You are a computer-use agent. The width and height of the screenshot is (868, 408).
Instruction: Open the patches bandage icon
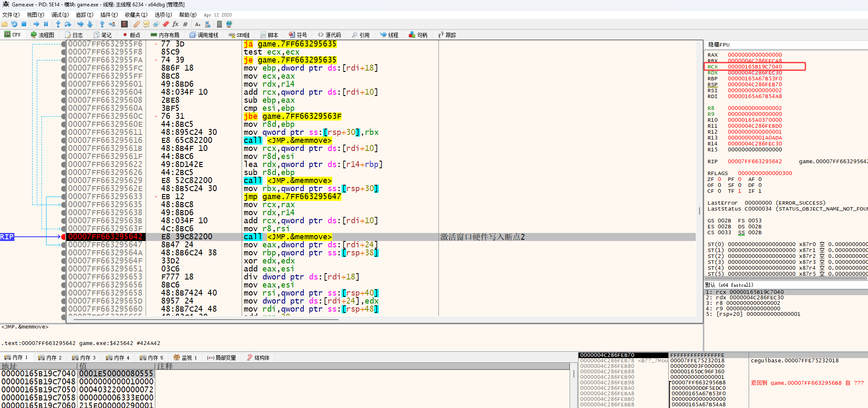(x=137, y=24)
